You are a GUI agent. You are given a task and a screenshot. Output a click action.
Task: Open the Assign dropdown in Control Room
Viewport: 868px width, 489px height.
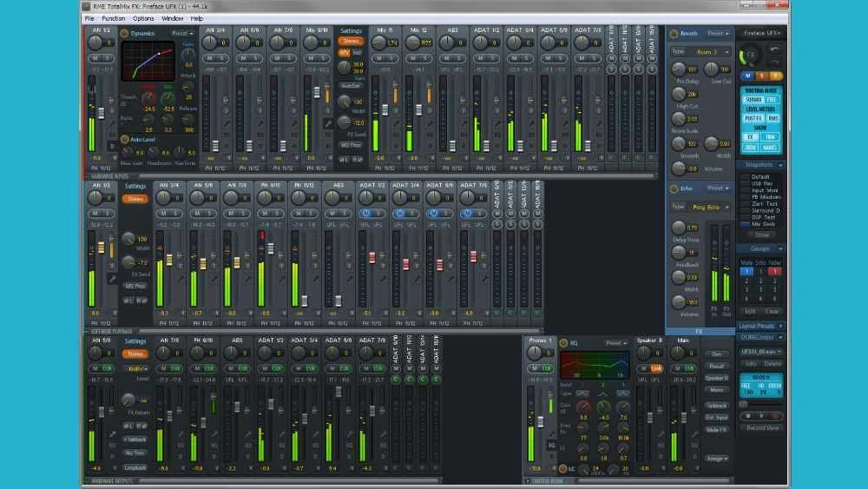pos(717,459)
